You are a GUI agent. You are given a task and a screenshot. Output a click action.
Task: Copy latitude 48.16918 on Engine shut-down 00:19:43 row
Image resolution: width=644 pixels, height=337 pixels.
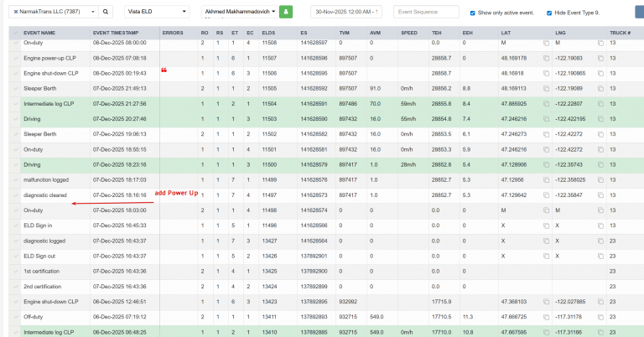[x=546, y=74]
